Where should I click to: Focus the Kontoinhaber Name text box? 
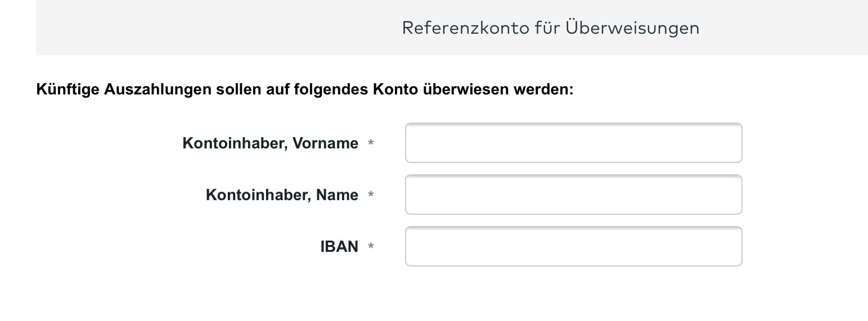[x=573, y=195]
